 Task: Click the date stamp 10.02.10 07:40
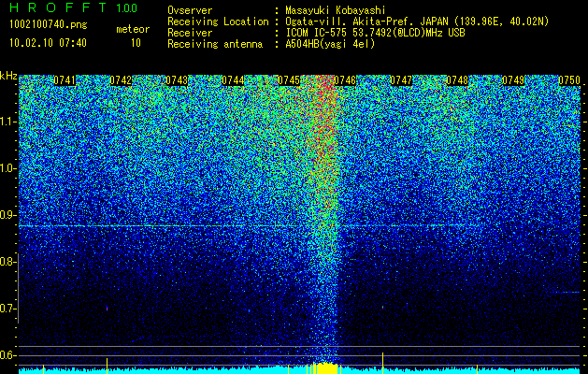click(x=48, y=43)
